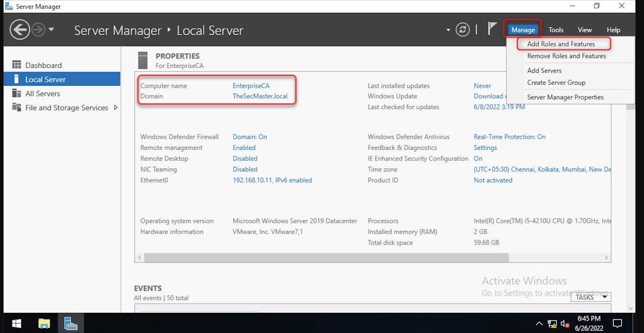Click the 192.168.10.11 Ethernet0 link
644x333 pixels.
pyautogui.click(x=272, y=180)
